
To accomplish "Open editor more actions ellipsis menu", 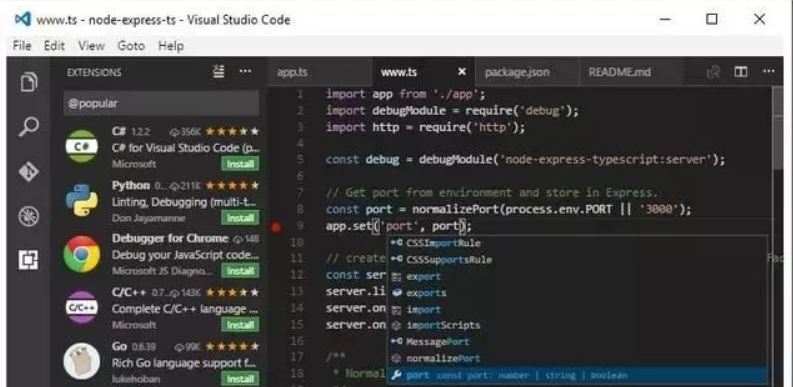I will click(x=769, y=72).
